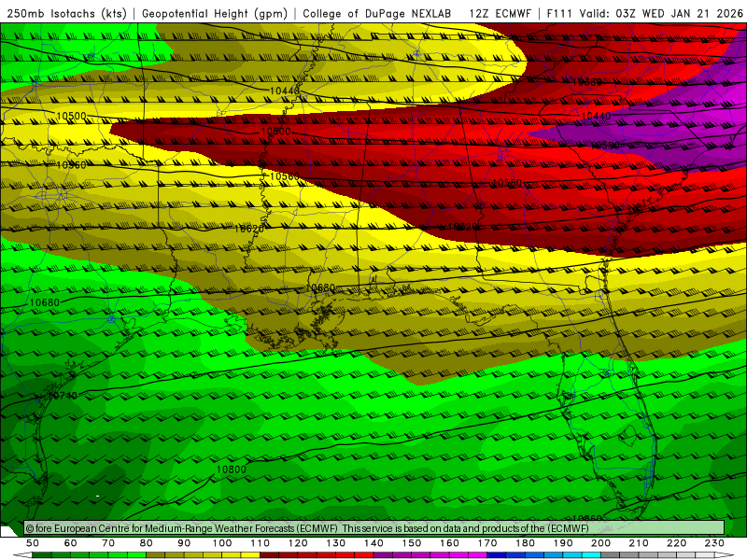The width and height of the screenshot is (747, 560).
Task: Click the ECMWF copyright notice banner
Action: 374,527
